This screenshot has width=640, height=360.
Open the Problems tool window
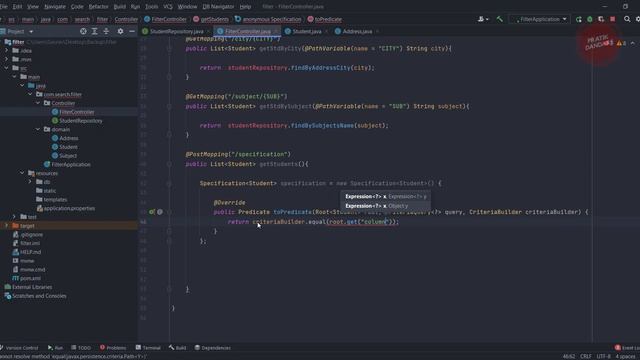[113, 348]
